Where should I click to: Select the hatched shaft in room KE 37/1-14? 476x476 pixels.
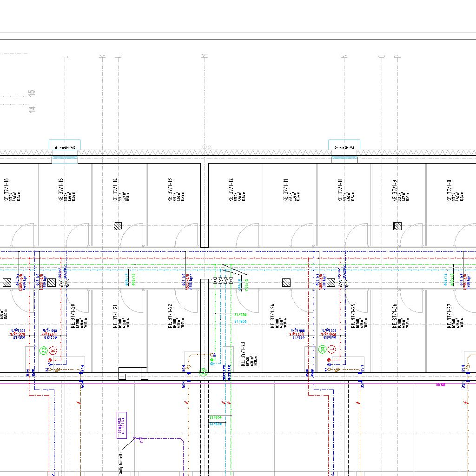coord(118,226)
